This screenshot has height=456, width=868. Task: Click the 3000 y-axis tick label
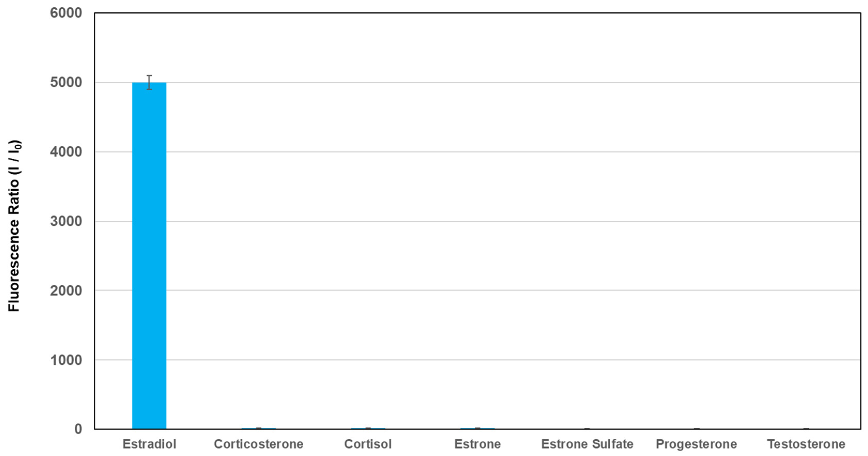pyautogui.click(x=66, y=221)
